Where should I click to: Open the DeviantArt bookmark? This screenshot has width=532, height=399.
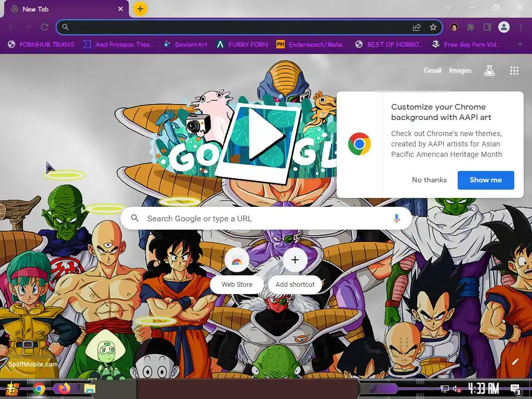(185, 45)
